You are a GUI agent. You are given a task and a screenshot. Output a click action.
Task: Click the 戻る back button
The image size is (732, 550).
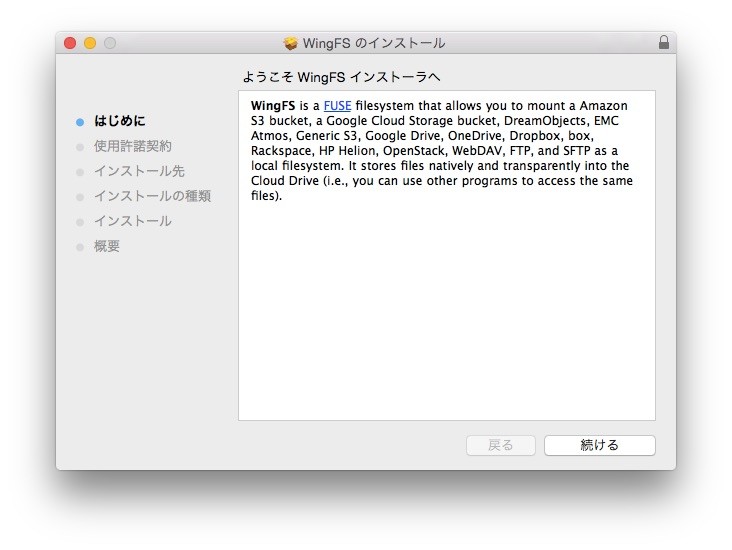pyautogui.click(x=500, y=445)
